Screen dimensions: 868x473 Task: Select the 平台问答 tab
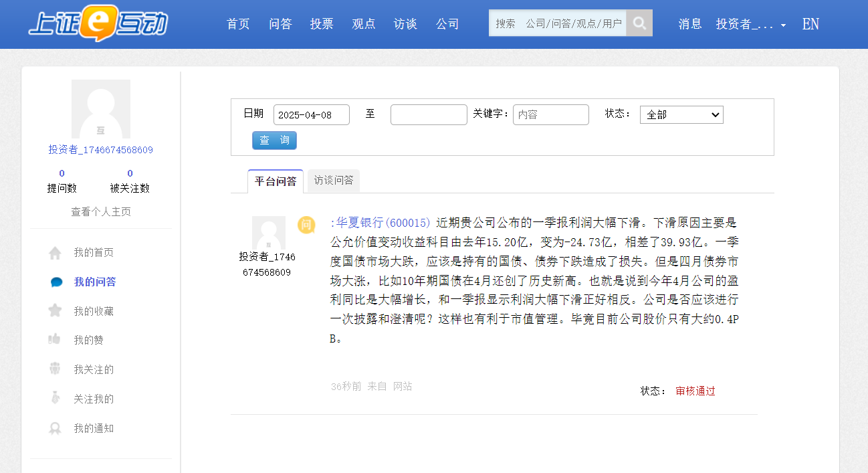pyautogui.click(x=276, y=181)
